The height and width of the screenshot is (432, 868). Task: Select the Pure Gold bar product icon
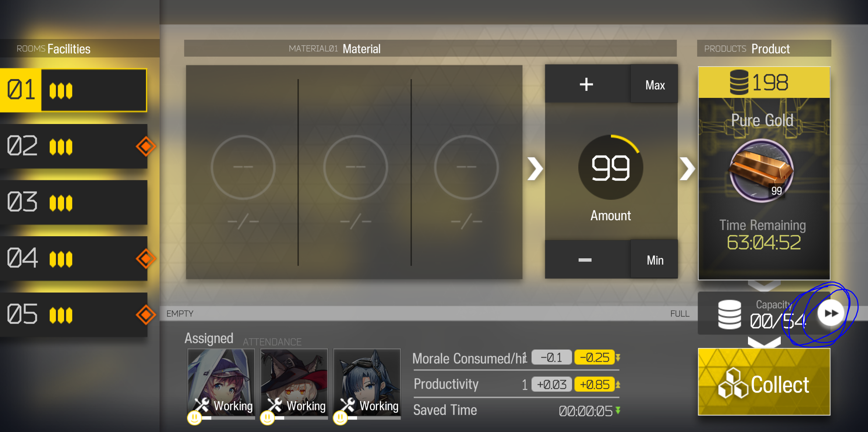[x=761, y=170]
